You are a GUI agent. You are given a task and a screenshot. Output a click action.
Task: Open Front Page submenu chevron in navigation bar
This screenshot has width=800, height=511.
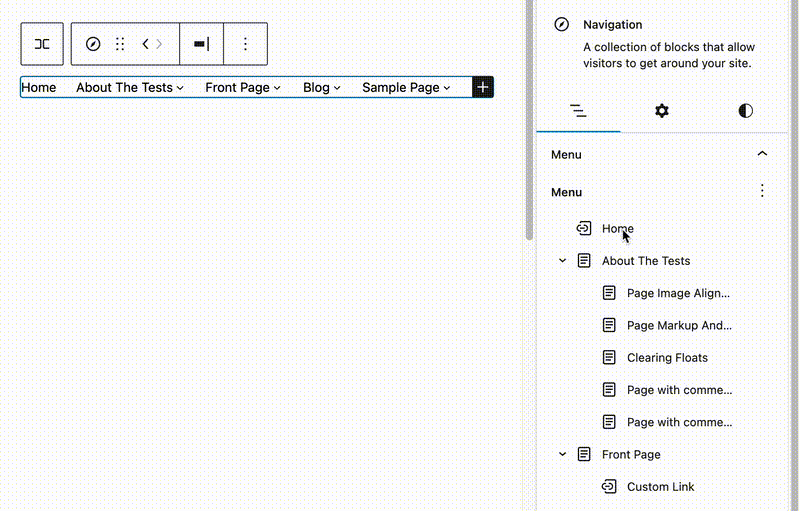pos(277,88)
